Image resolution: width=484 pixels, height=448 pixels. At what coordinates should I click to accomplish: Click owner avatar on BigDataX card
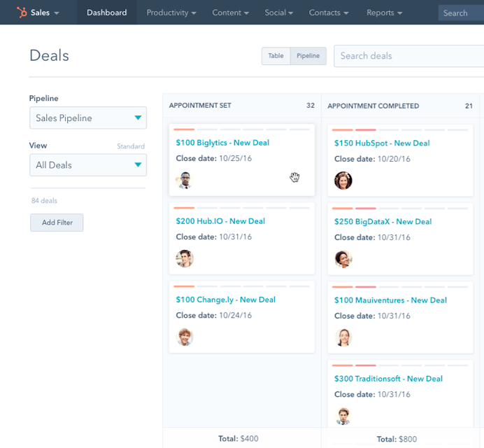[x=343, y=259]
